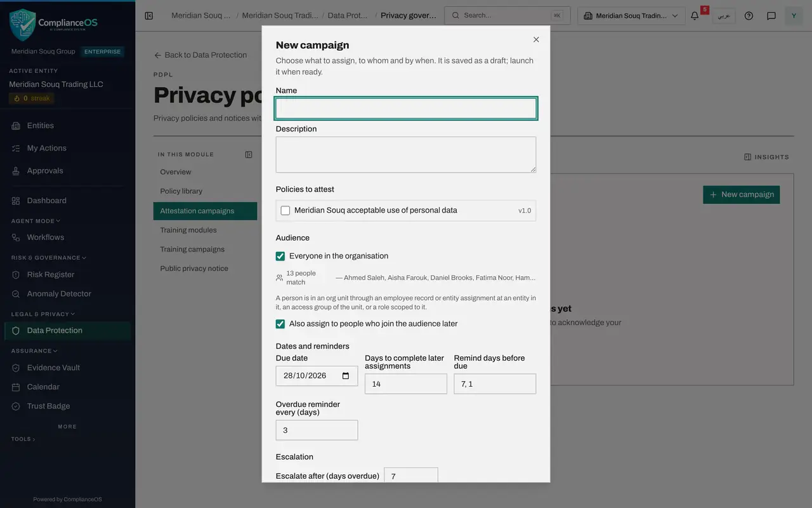Image resolution: width=812 pixels, height=508 pixels.
Task: Collapse the Risk & Governance section
Action: pyautogui.click(x=49, y=258)
